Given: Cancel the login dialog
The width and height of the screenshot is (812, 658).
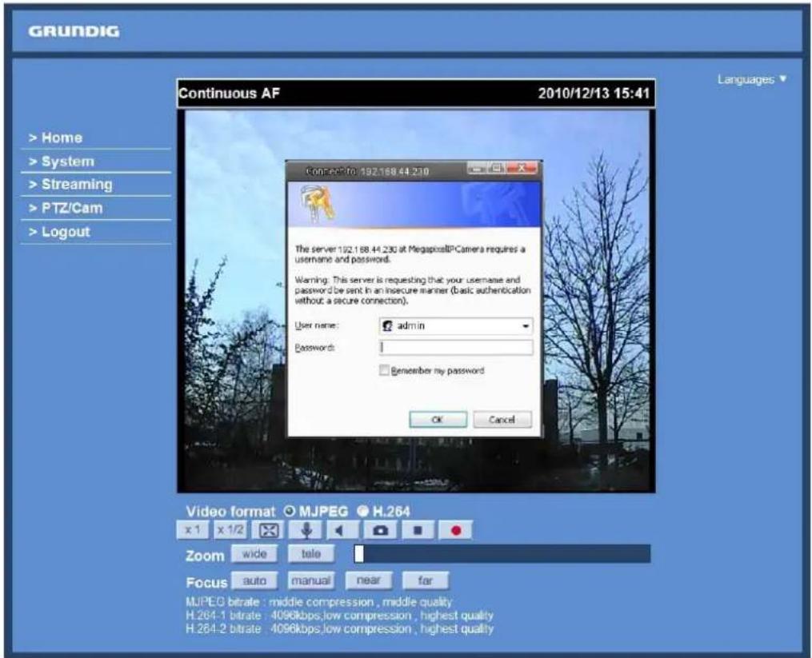Looking at the screenshot, I should click(502, 419).
